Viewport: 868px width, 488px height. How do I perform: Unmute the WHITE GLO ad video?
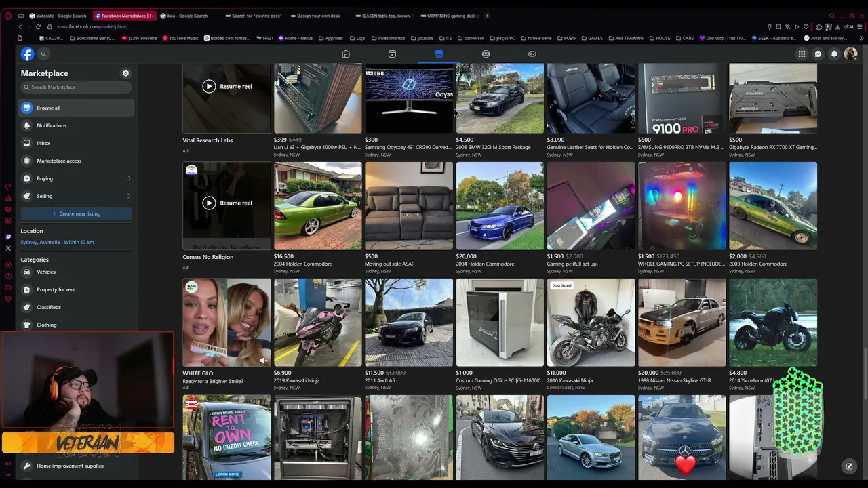pos(263,361)
